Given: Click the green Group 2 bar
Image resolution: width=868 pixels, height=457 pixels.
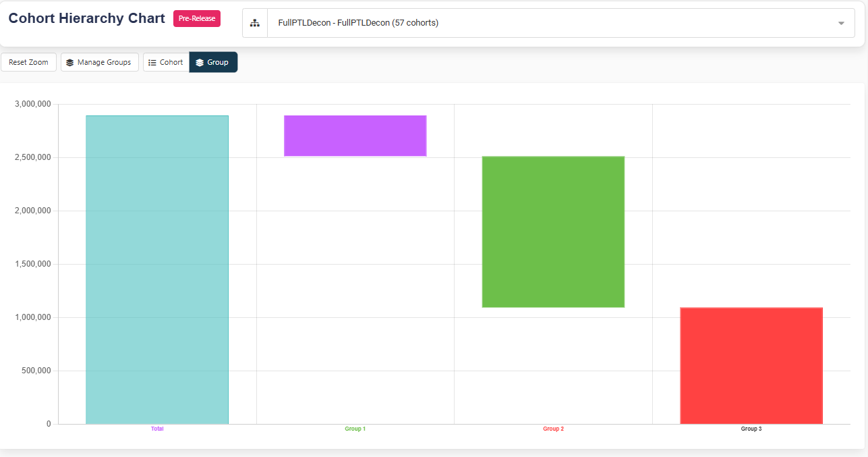Looking at the screenshot, I should pos(553,232).
